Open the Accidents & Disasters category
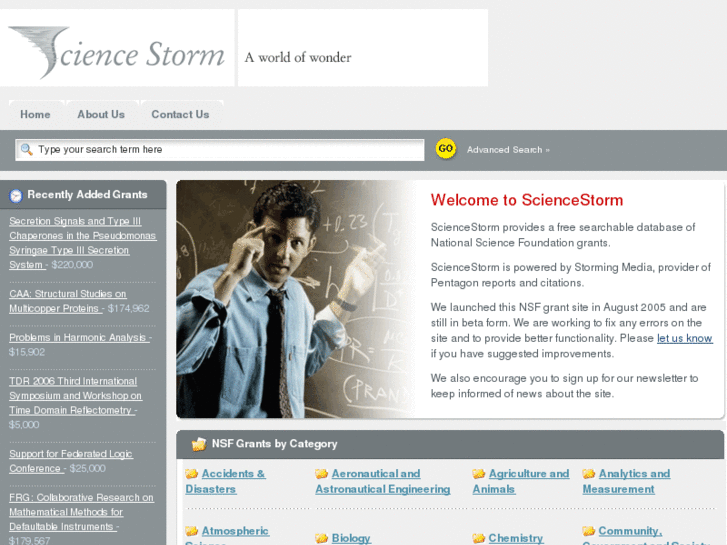Screen dimensions: 727x545 coord(225,481)
